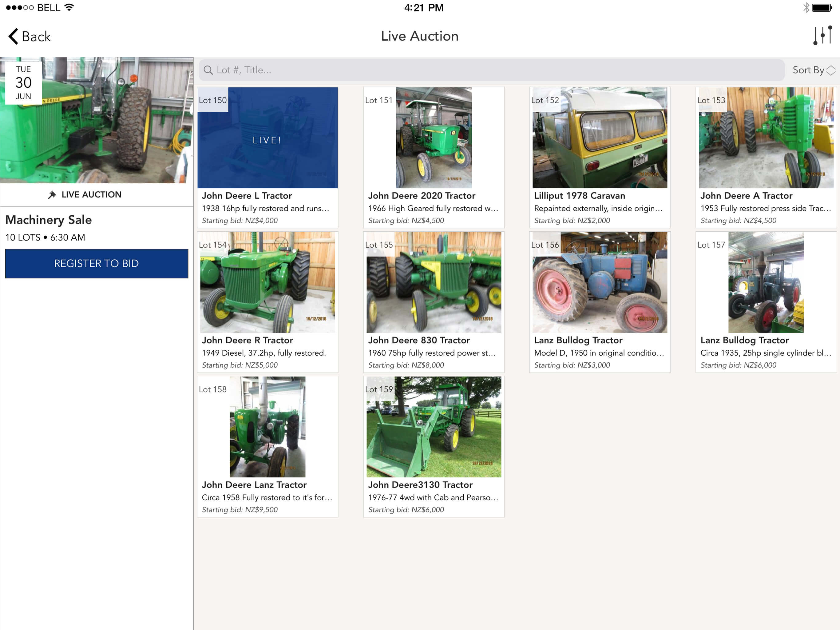Tap the battery status icon
Screen dimensions: 840x630
click(822, 8)
